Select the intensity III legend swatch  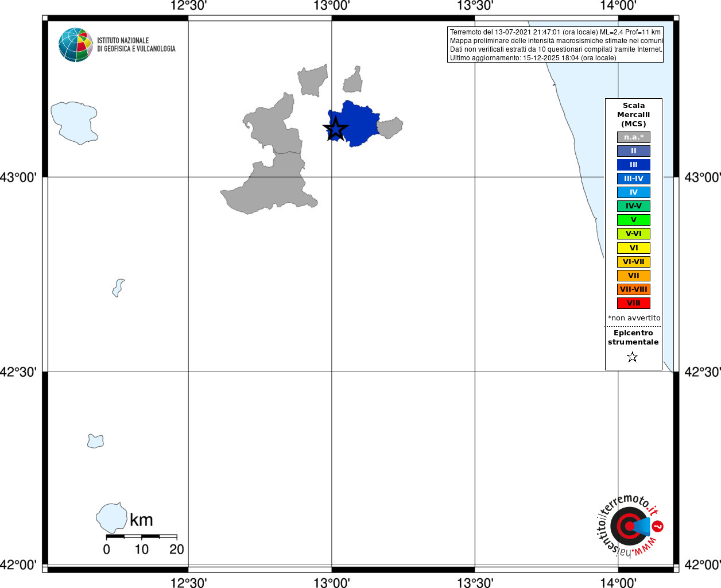(634, 165)
